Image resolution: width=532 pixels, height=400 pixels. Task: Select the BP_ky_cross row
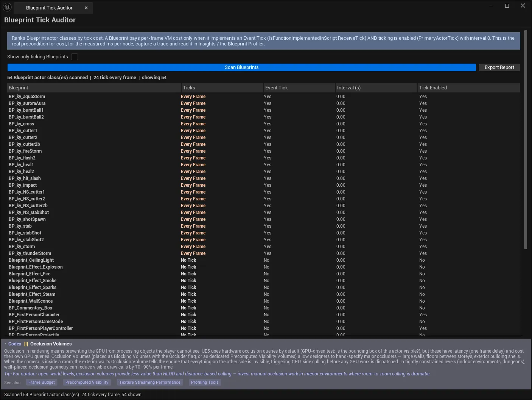pos(263,124)
